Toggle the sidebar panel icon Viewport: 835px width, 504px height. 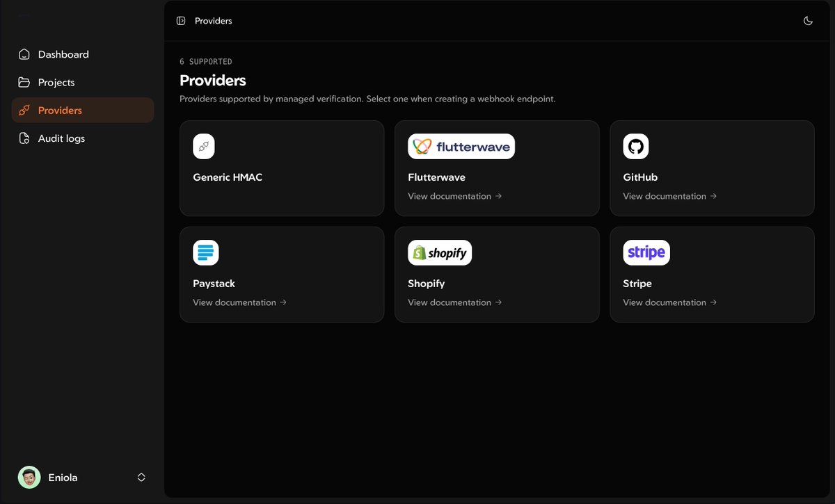tap(181, 21)
